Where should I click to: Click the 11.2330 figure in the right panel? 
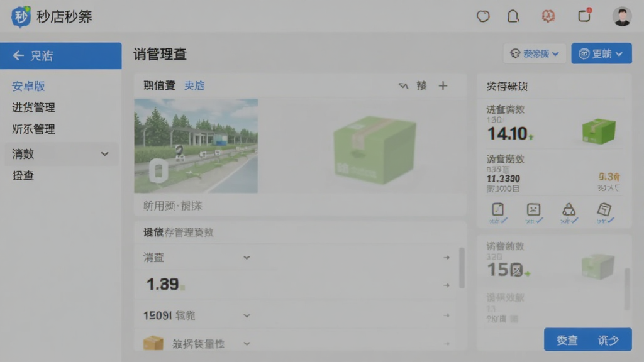click(x=503, y=178)
